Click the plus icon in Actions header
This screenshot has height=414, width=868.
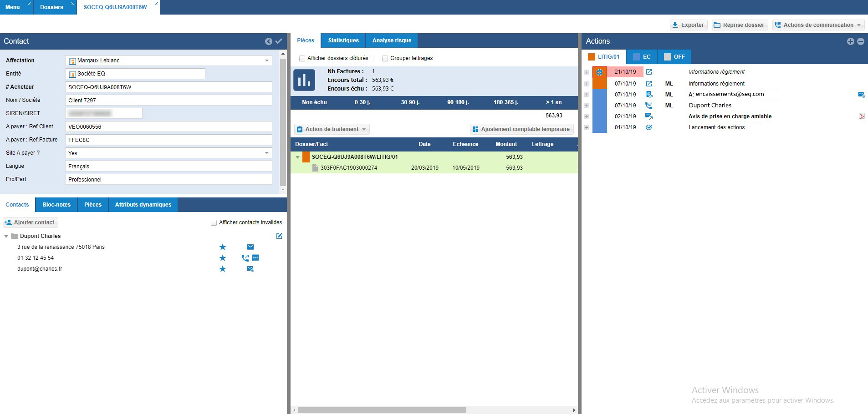coord(850,41)
